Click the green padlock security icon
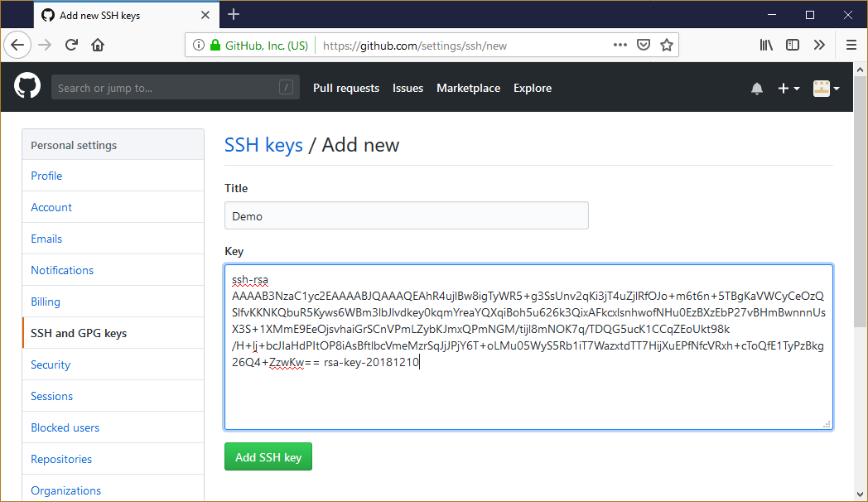The height and width of the screenshot is (502, 868). point(215,45)
